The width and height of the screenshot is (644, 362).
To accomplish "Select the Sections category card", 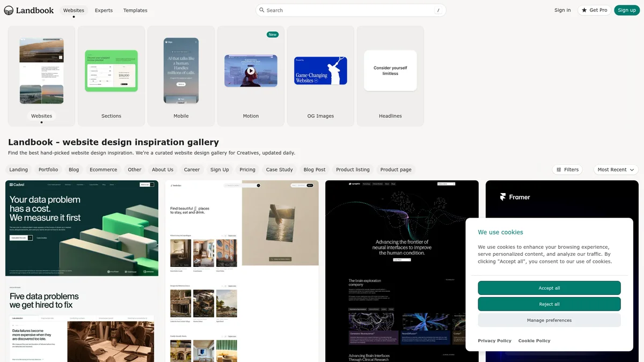I will (111, 76).
